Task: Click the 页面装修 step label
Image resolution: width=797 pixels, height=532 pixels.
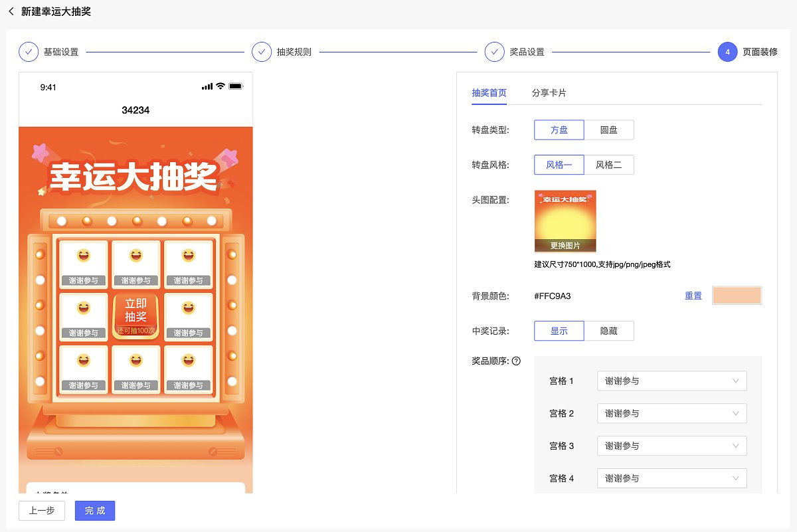Action: pos(760,52)
